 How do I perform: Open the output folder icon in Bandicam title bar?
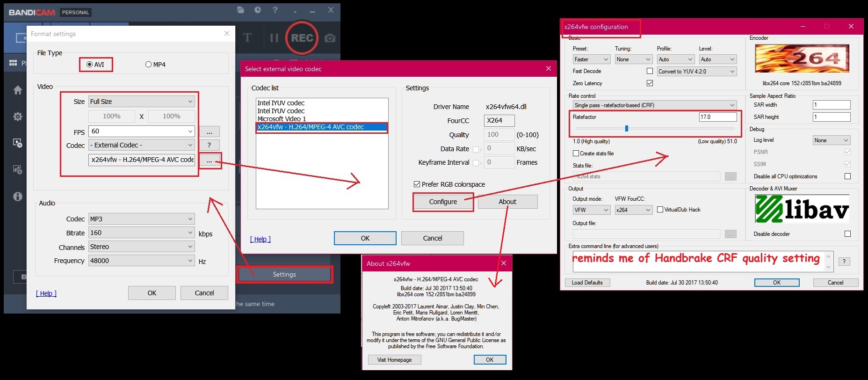[240, 10]
